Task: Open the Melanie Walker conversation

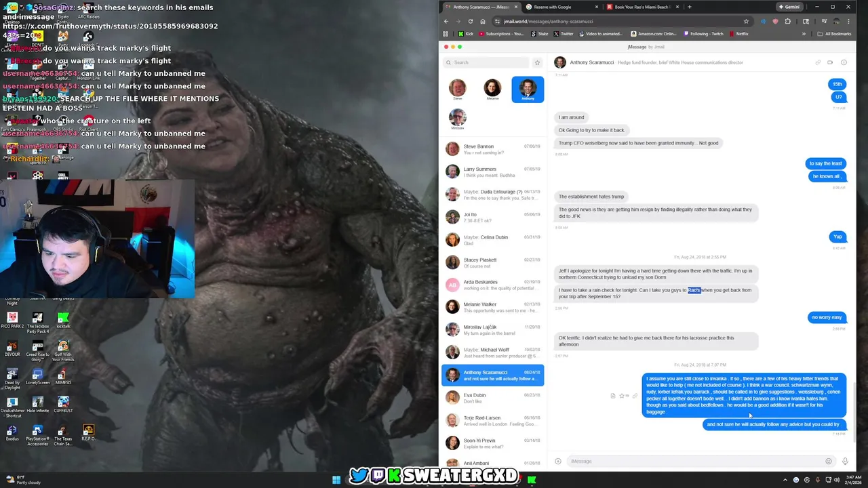Action: [x=493, y=307]
